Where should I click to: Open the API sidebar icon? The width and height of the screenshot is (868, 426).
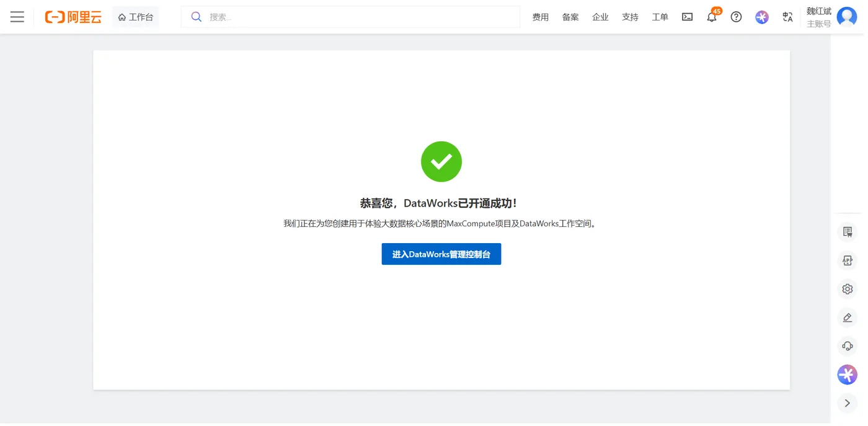[848, 260]
